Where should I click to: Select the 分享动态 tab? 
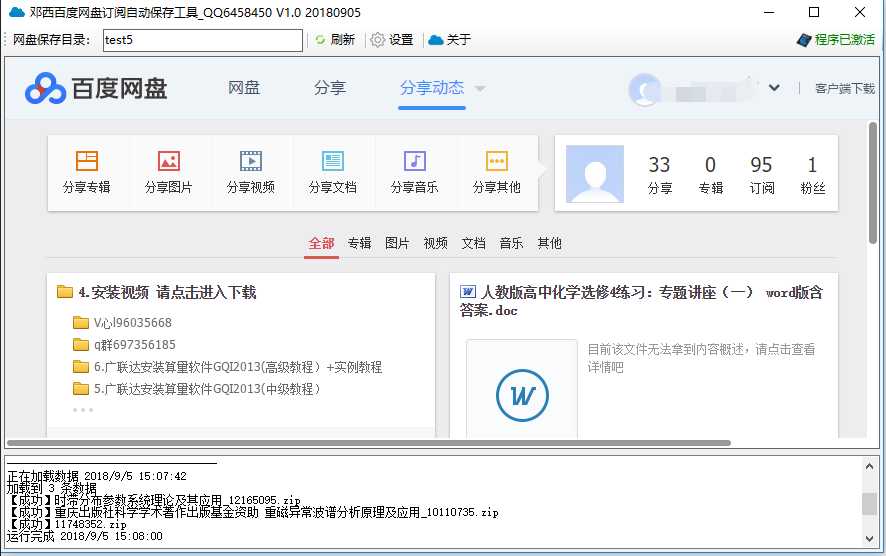coord(432,88)
